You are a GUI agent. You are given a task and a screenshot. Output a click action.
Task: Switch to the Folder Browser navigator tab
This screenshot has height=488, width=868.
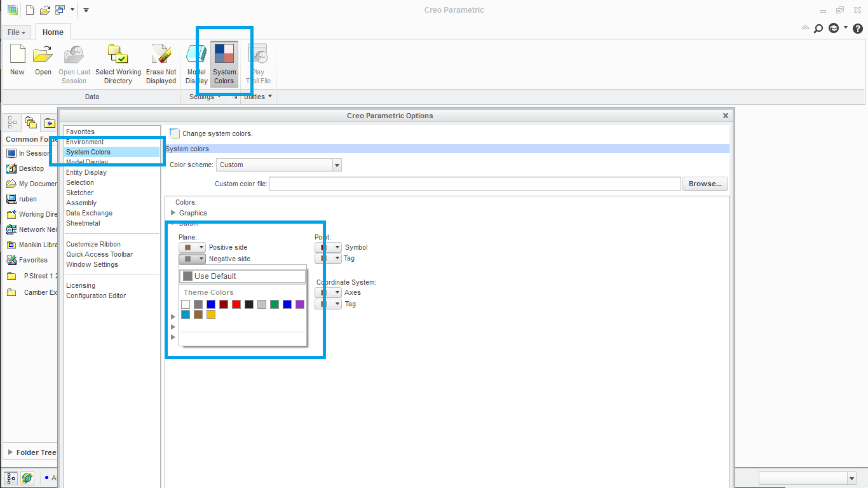pos(31,122)
